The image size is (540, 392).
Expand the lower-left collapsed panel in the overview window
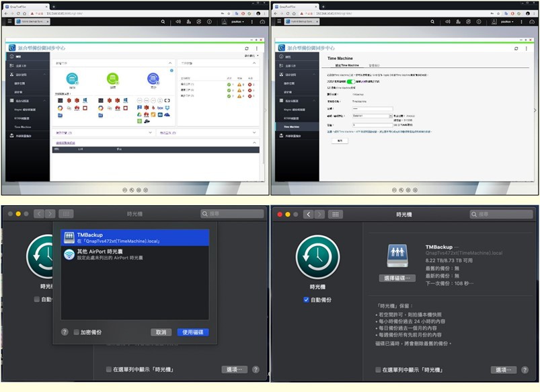[150, 132]
